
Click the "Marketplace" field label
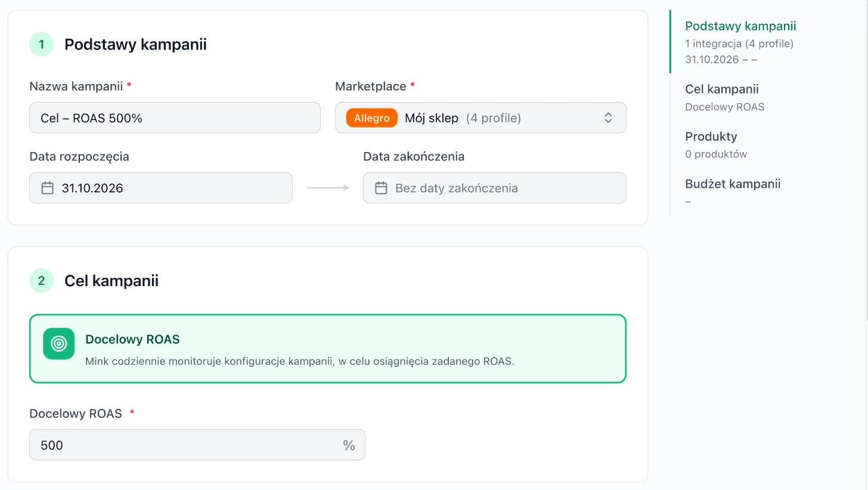371,86
